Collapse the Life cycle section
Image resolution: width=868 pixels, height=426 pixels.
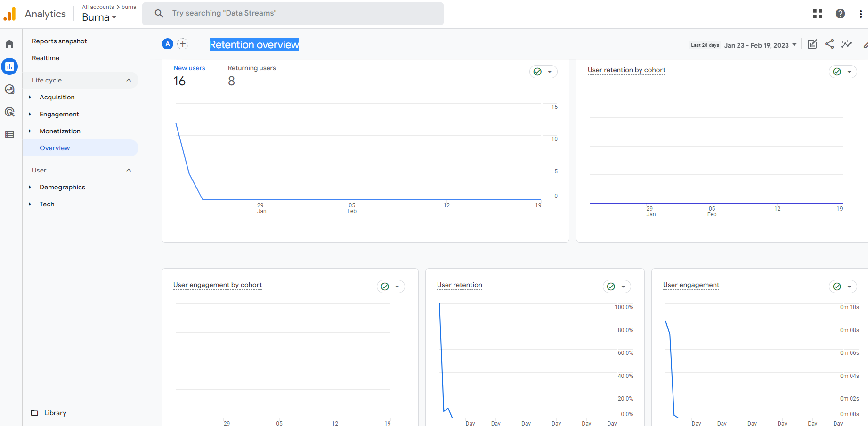(128, 80)
